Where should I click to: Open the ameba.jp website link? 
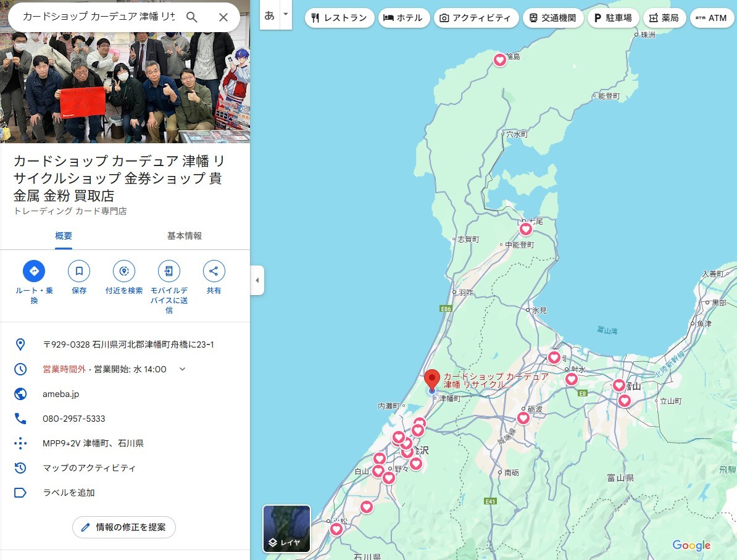pos(60,394)
